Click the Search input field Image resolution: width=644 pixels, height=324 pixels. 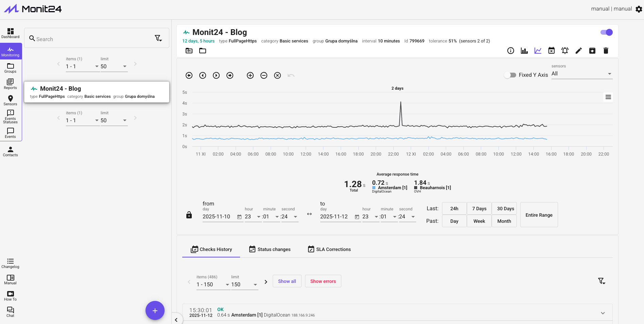click(x=92, y=39)
